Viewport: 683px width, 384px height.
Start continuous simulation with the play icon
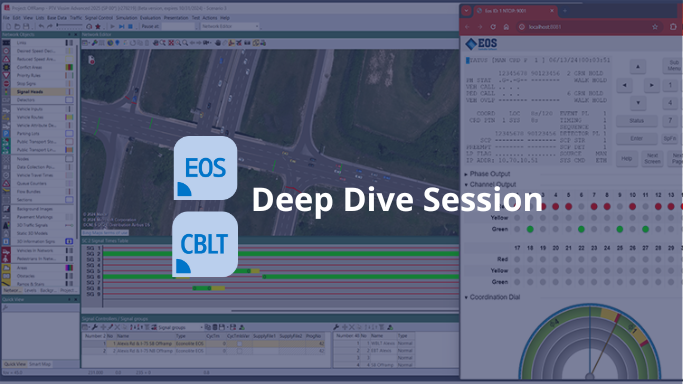(112, 27)
